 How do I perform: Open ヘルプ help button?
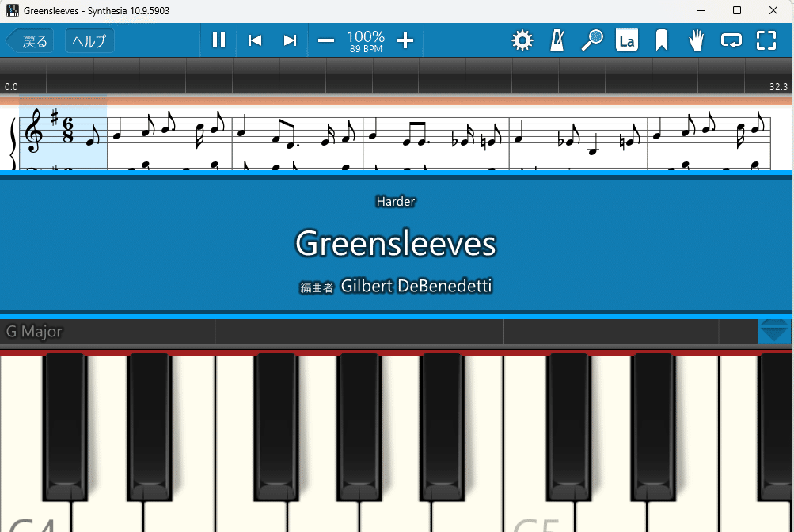pyautogui.click(x=89, y=41)
